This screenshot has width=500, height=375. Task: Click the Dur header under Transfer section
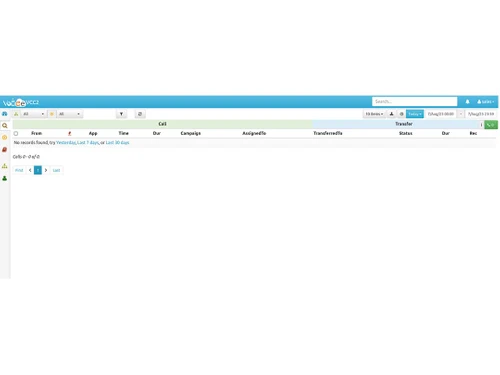click(446, 133)
